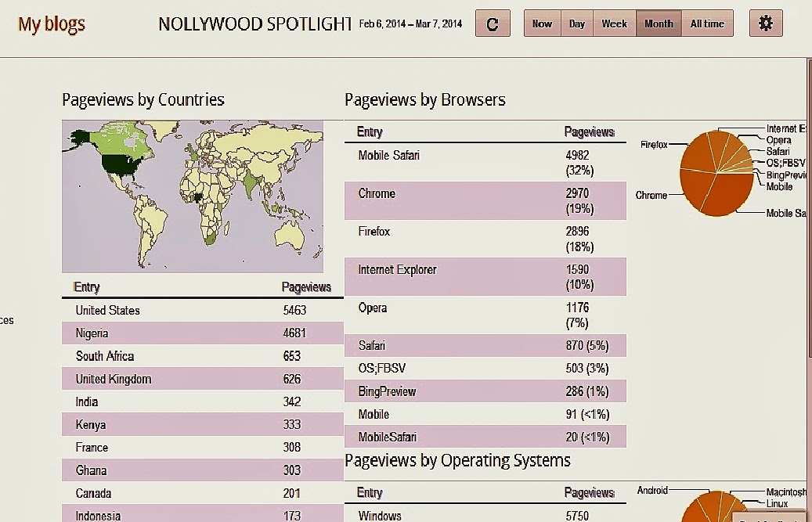The image size is (812, 522).
Task: Click the page vertical scrollbar
Action: (809, 207)
